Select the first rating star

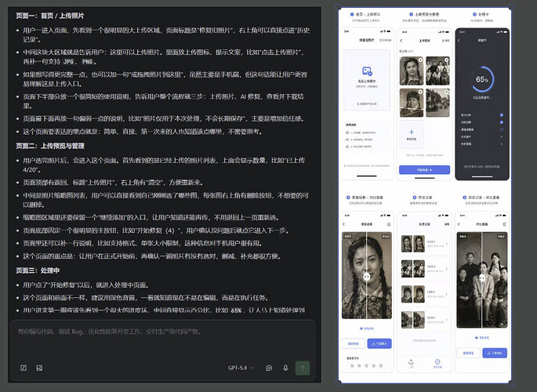click(x=352, y=365)
